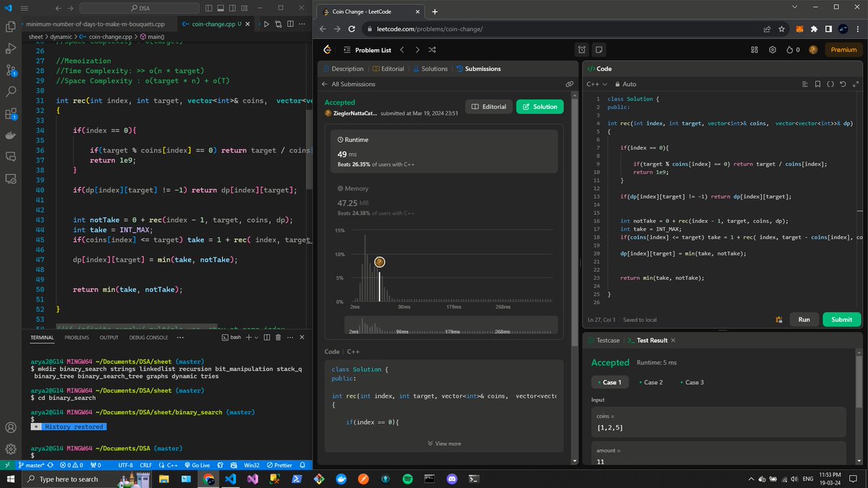The height and width of the screenshot is (488, 868).
Task: Open more actions in terminal panel
Action: [289, 337]
